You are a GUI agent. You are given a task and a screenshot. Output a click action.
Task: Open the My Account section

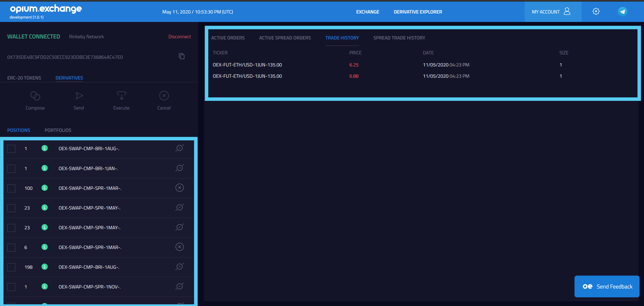pyautogui.click(x=553, y=12)
